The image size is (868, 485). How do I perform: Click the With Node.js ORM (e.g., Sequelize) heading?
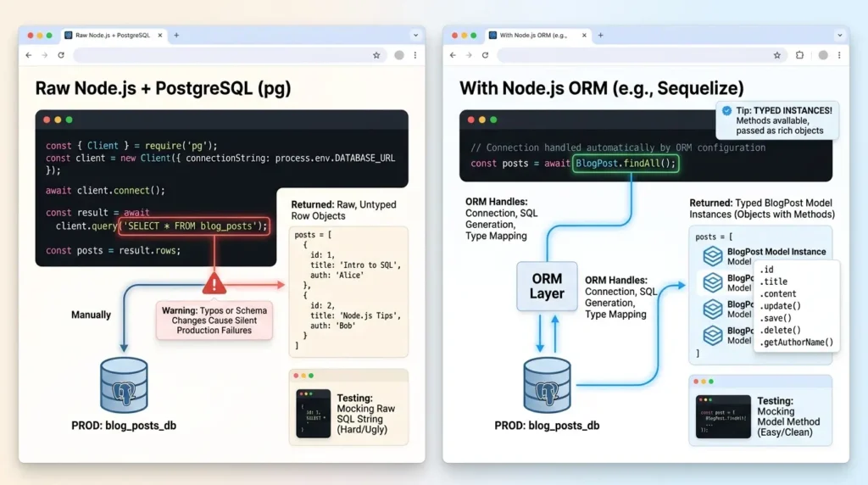coord(601,88)
